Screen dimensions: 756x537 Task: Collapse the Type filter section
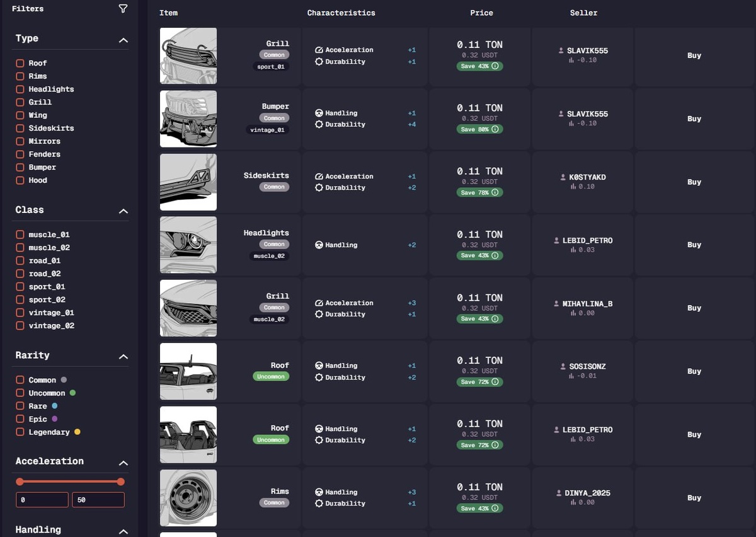(123, 40)
